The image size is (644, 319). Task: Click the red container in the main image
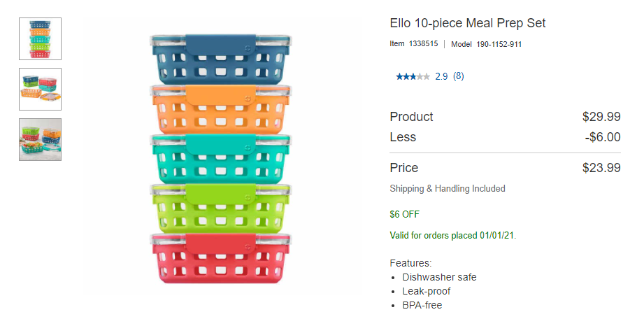pyautogui.click(x=221, y=259)
